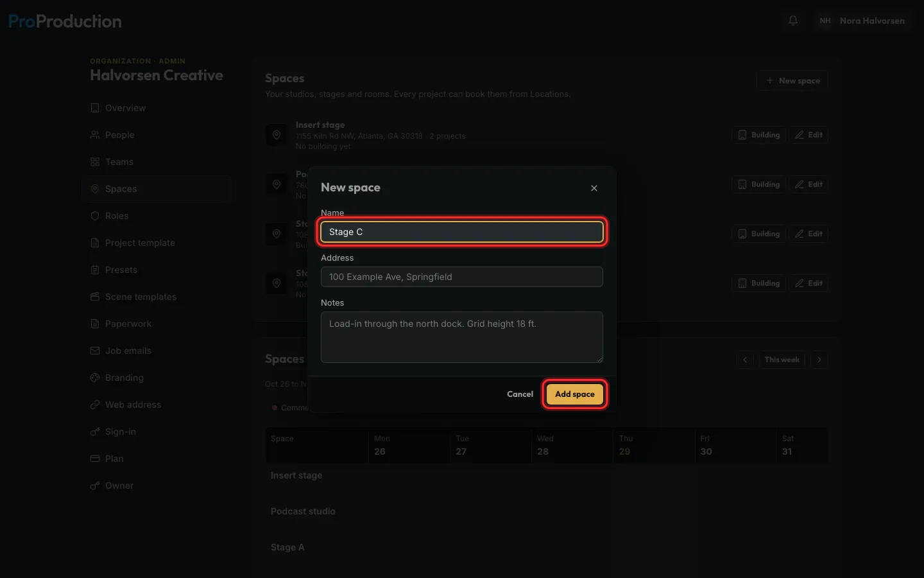The image size is (924, 578).
Task: Open Presets in the sidebar
Action: [157, 270]
